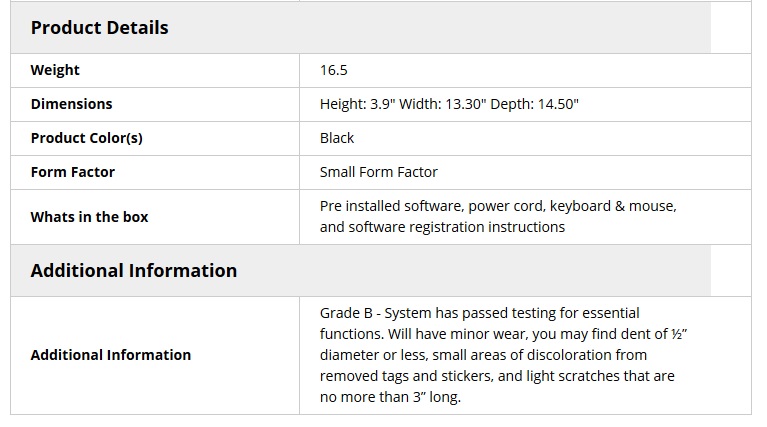Select the Whats in the box label

[x=89, y=217]
